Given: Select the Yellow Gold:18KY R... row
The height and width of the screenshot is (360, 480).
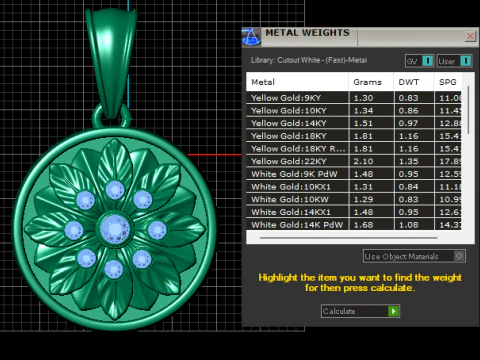Looking at the screenshot, I should click(354, 148).
